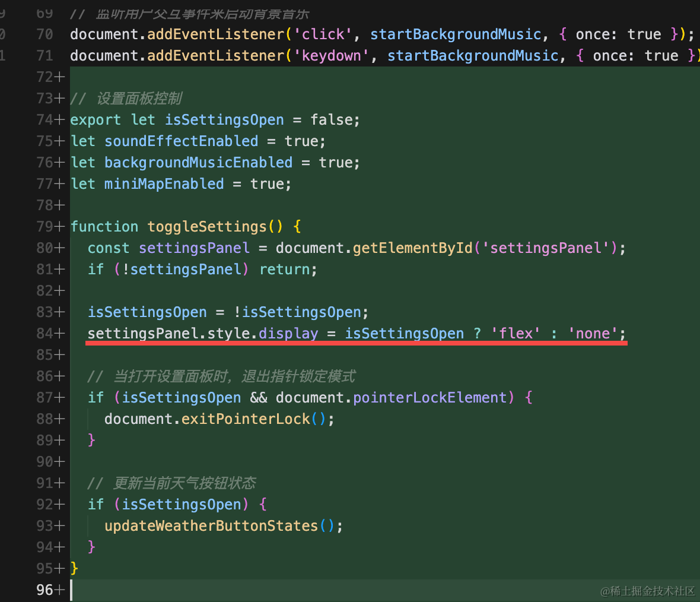Image resolution: width=700 pixels, height=602 pixels.
Task: Click the once option on line 70
Action: (x=593, y=34)
